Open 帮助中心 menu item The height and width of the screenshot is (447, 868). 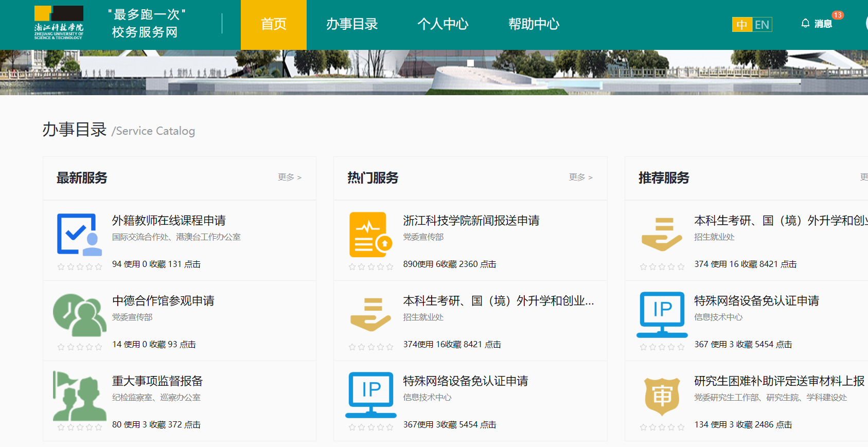click(534, 24)
